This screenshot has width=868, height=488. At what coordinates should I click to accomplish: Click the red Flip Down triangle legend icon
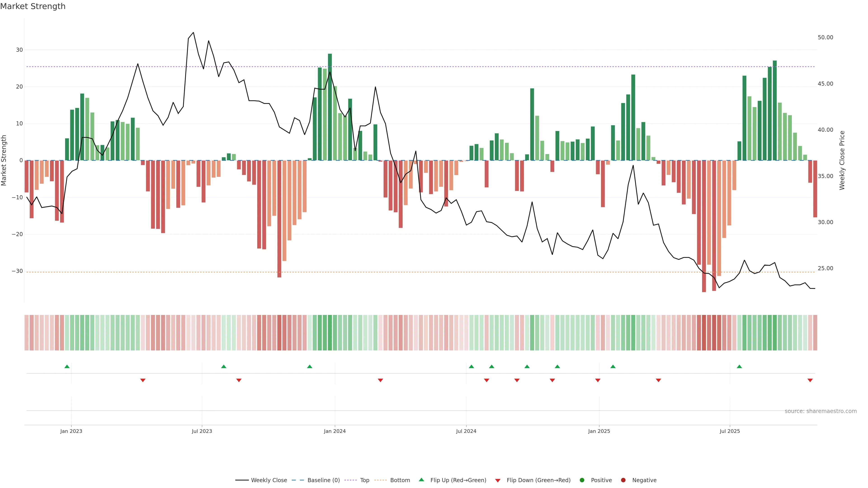coord(498,480)
